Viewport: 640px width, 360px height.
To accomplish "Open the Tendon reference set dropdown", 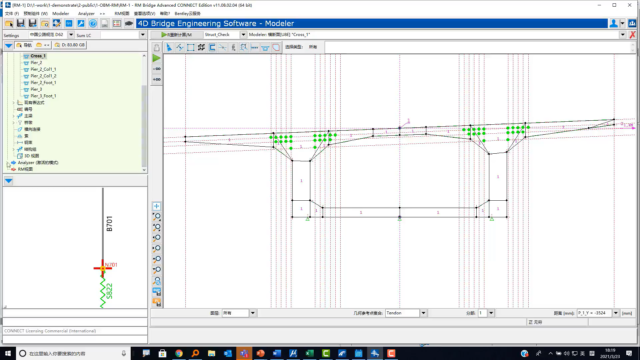I will pyautogui.click(x=423, y=313).
